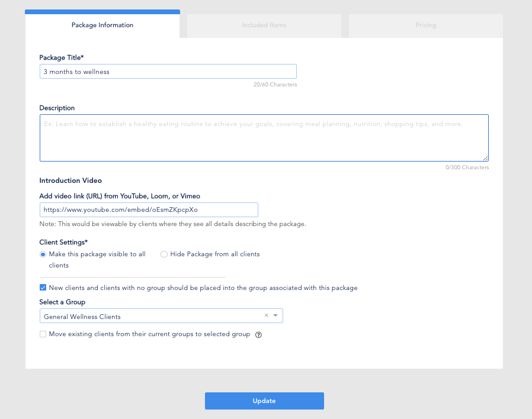Uncheck the new clients group placement checkbox
The height and width of the screenshot is (419, 532).
tap(43, 288)
